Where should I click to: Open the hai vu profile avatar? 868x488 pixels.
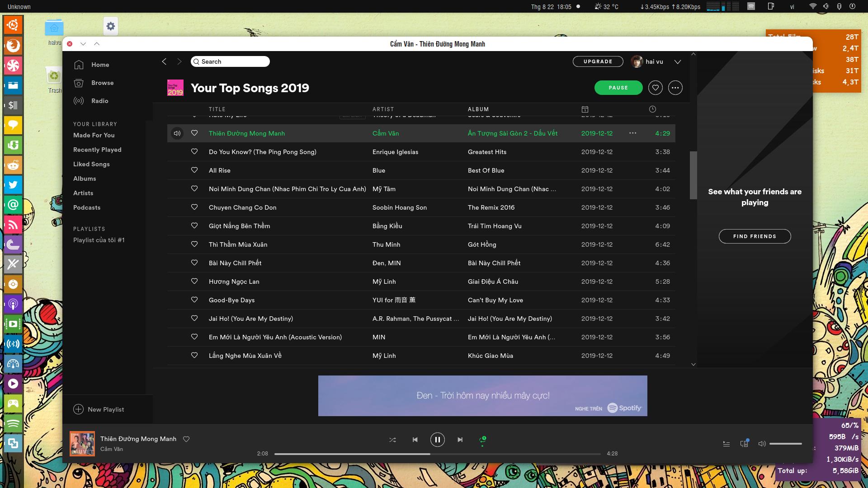point(637,61)
